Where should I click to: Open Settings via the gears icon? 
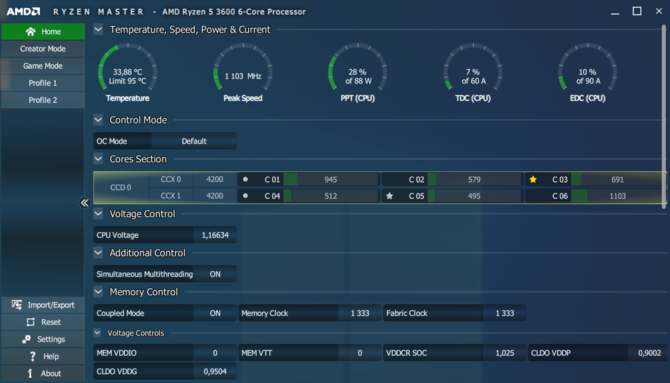tap(26, 339)
